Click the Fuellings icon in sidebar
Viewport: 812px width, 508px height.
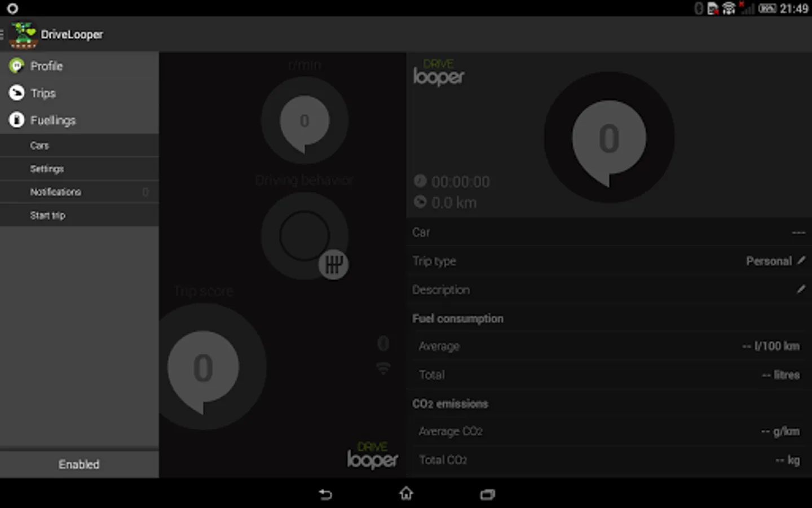click(x=17, y=120)
